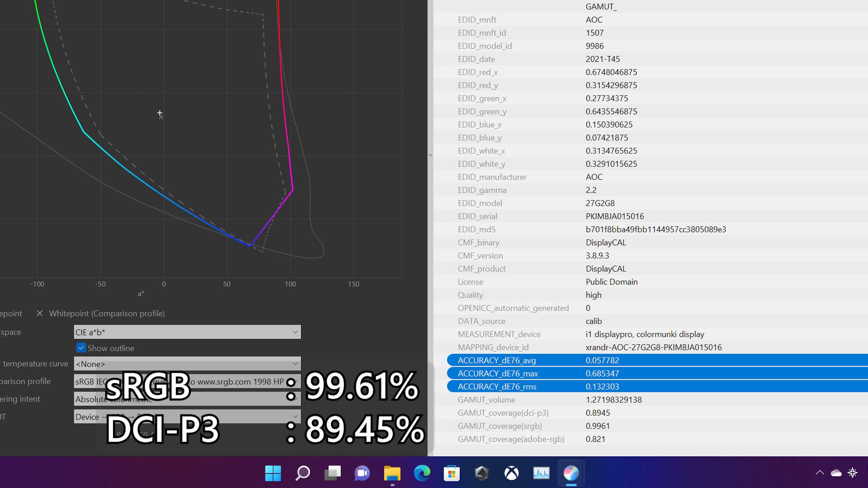Select the EDID_model row
The width and height of the screenshot is (868, 488).
pyautogui.click(x=651, y=203)
